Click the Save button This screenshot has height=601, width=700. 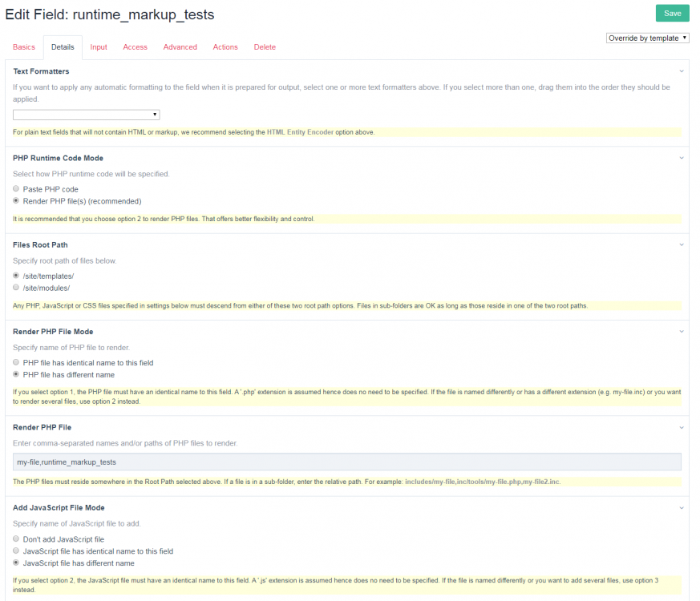click(x=672, y=13)
